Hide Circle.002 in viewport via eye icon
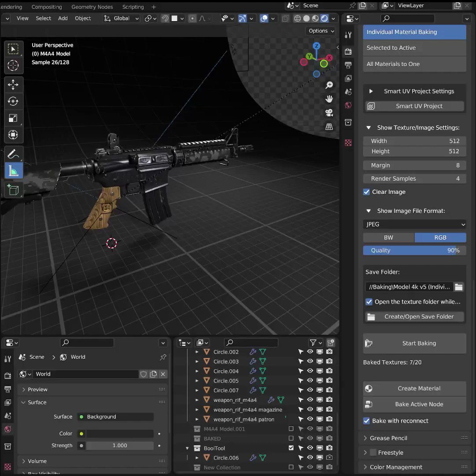This screenshot has width=476, height=476. [310, 352]
